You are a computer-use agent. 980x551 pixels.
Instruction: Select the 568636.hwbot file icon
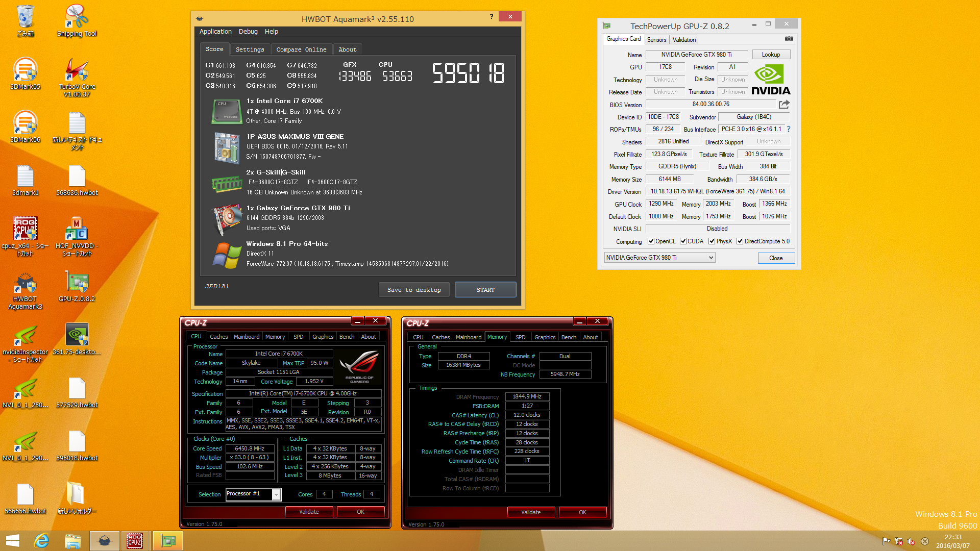click(77, 180)
